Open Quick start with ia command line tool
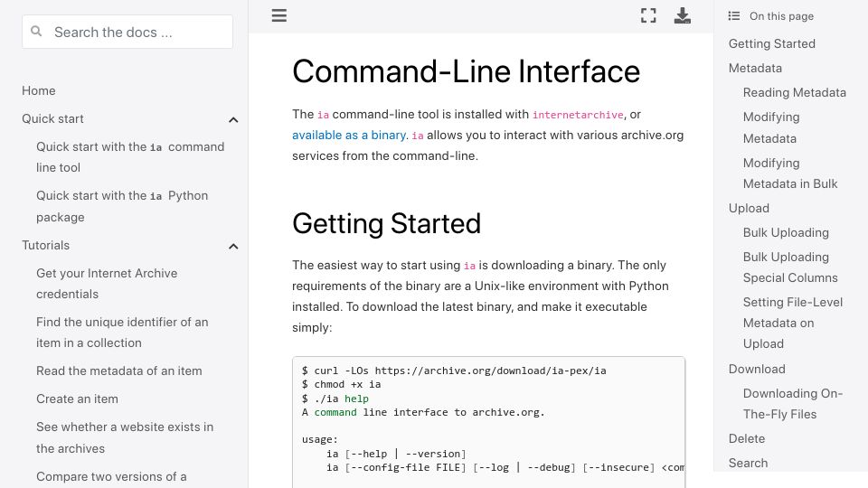868x488 pixels. 130,157
